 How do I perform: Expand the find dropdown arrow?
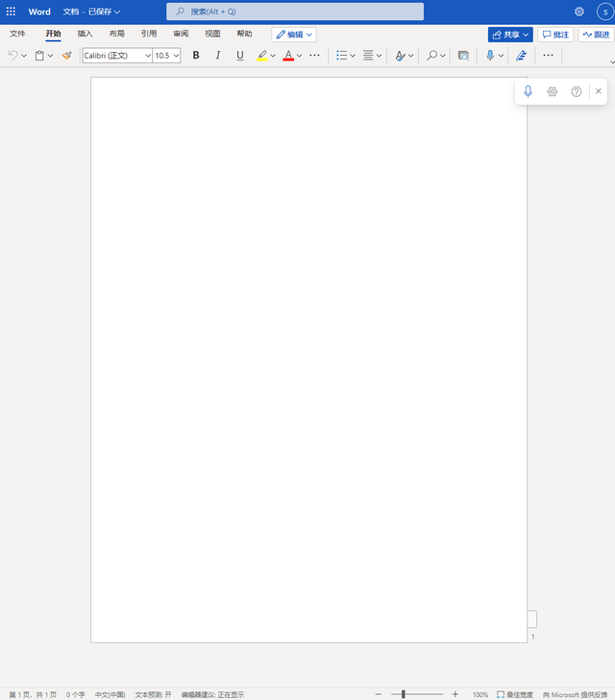click(443, 56)
